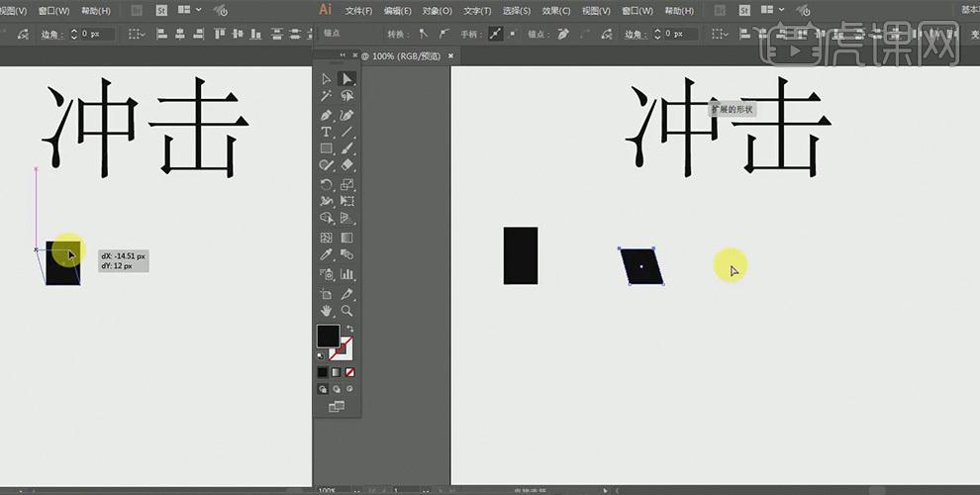The width and height of the screenshot is (980, 495).
Task: Toggle show handles for multiple selected anchors
Action: coord(496,34)
